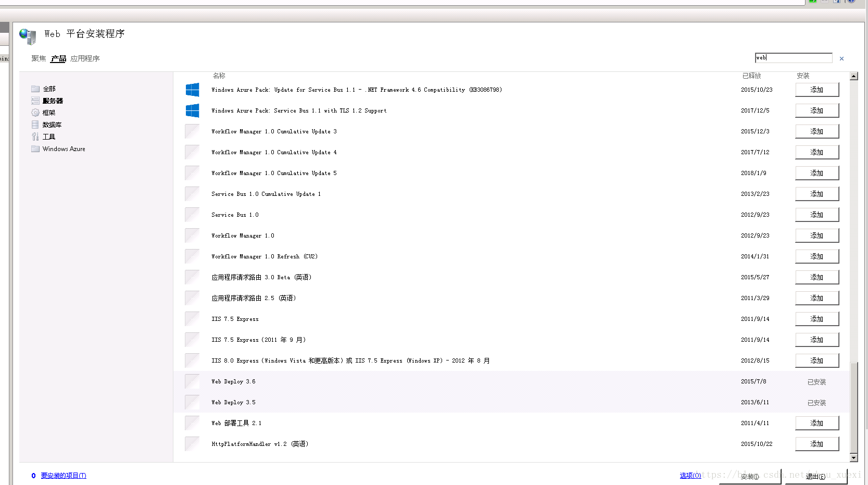Click the icon beside Workflow Manager 1.0 Cumulative Update 4
Viewport: 868px width, 485px height.
coord(192,152)
